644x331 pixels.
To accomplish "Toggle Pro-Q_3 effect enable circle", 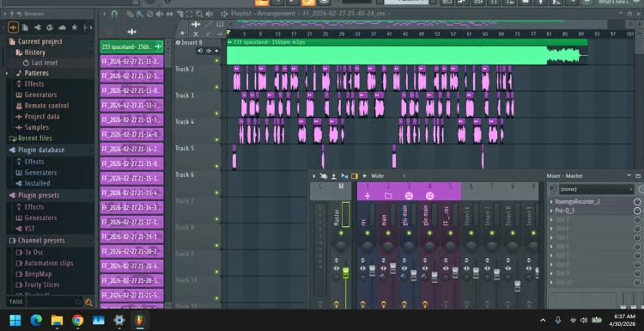I will [637, 211].
